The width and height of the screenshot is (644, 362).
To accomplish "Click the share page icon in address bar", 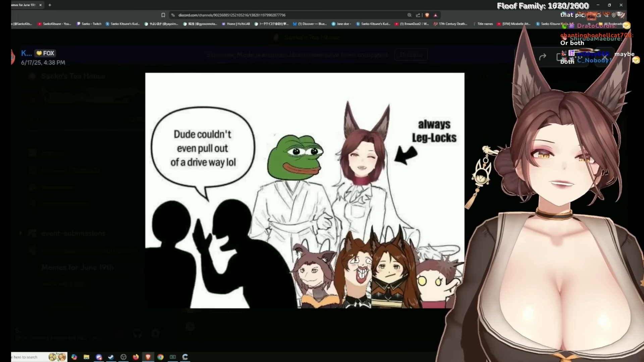I will coord(418,15).
